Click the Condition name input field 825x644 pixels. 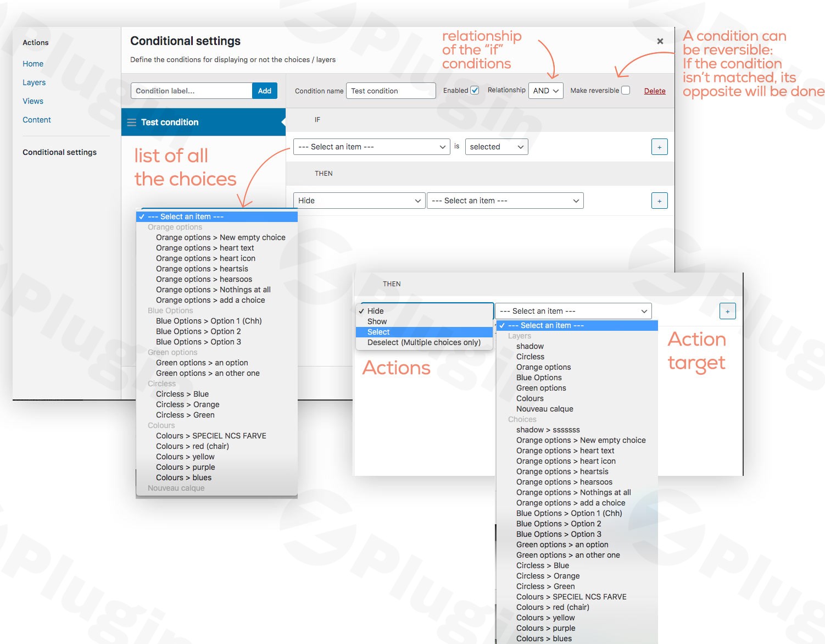pos(391,91)
